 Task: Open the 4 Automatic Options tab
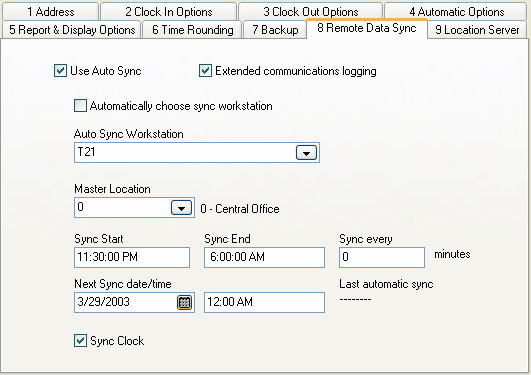click(456, 12)
